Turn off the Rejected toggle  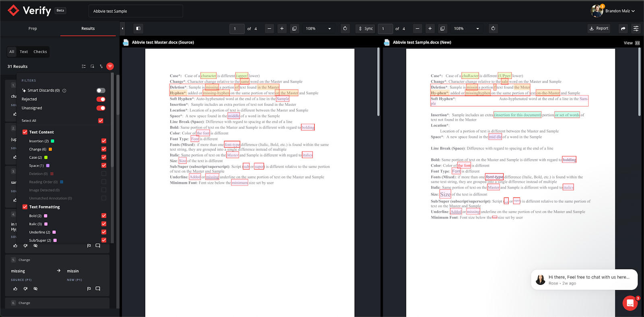tap(101, 99)
